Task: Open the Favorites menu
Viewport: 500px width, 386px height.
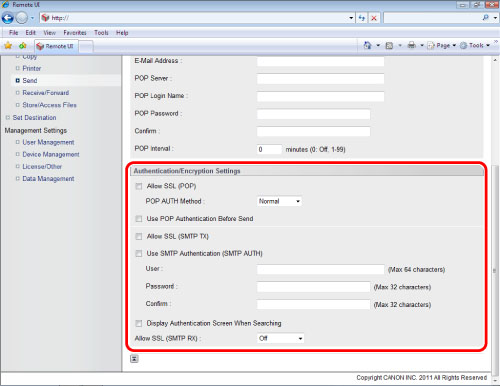Action: [75, 33]
